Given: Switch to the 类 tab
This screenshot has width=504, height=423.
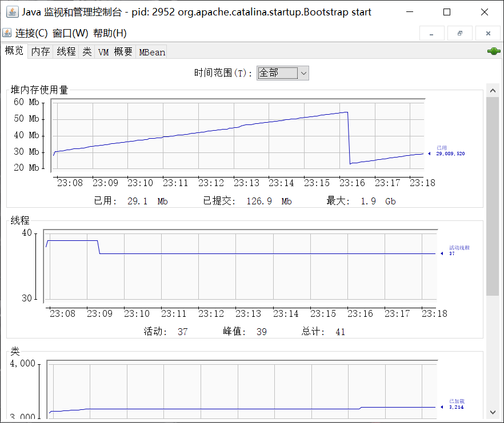Looking at the screenshot, I should pyautogui.click(x=87, y=52).
